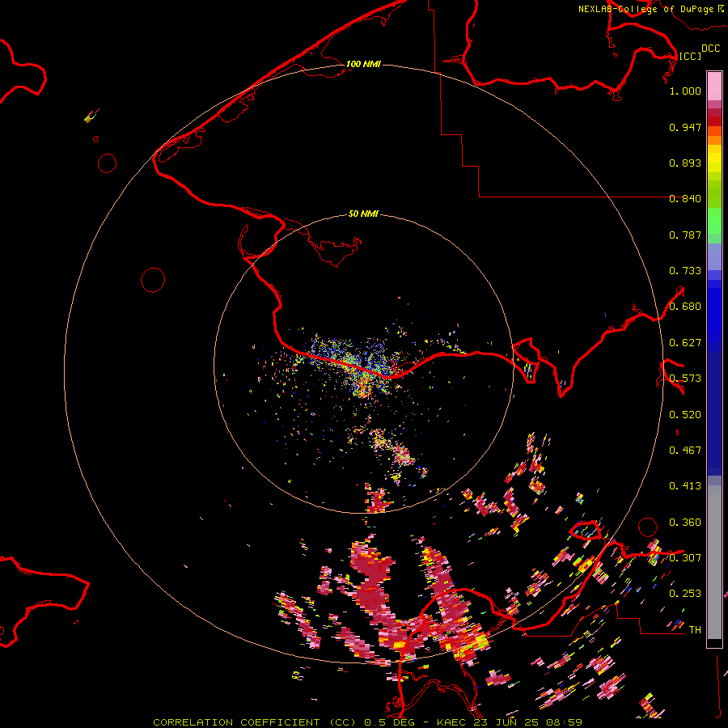
Task: Click the 0.947 scale value
Action: click(x=685, y=127)
